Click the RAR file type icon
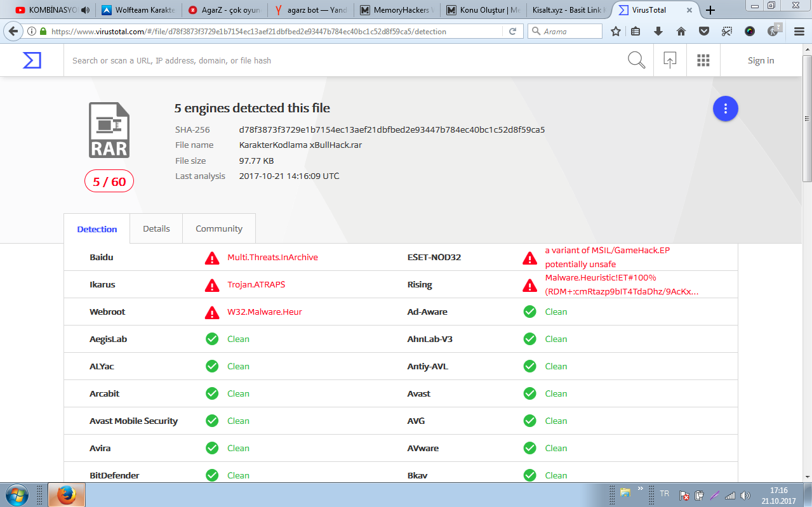The height and width of the screenshot is (507, 812). coord(109,129)
